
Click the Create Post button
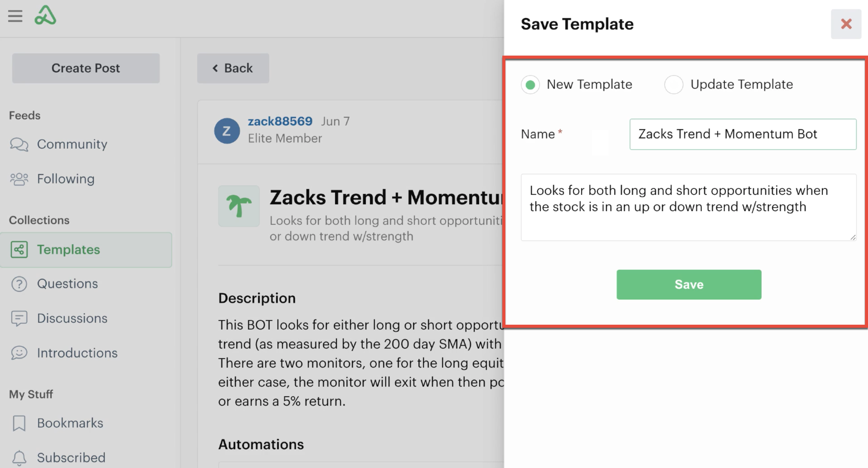point(86,68)
